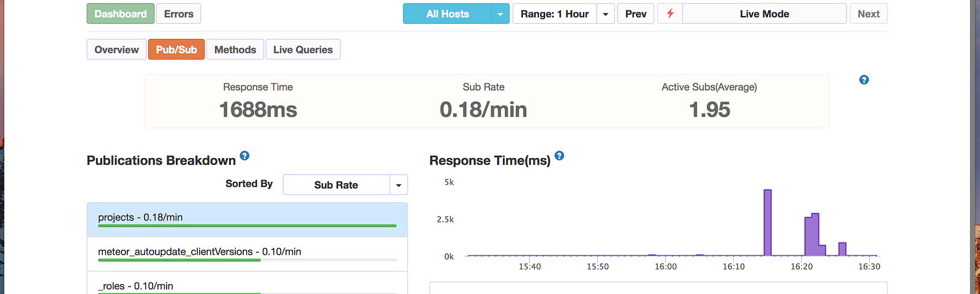Open the Methods tab
Image resolution: width=980 pixels, height=294 pixels.
[235, 50]
